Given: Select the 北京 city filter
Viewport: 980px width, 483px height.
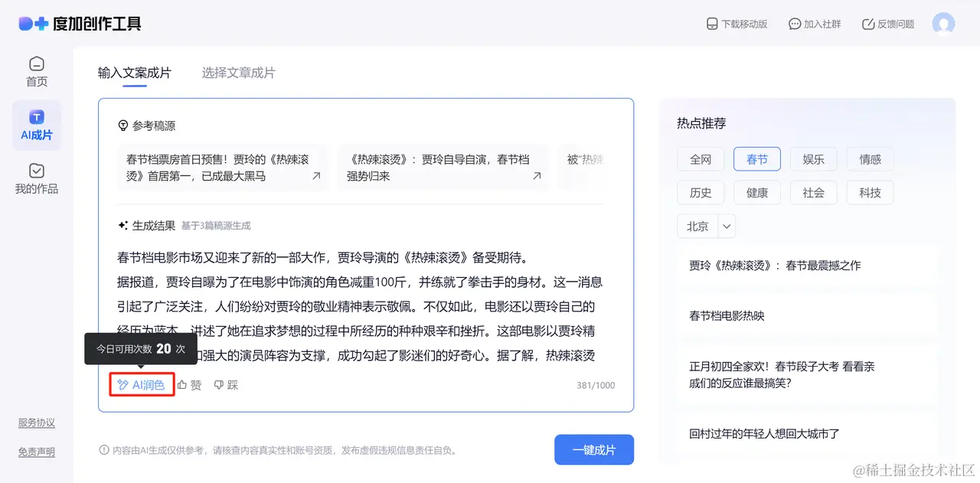Looking at the screenshot, I should 697,227.
